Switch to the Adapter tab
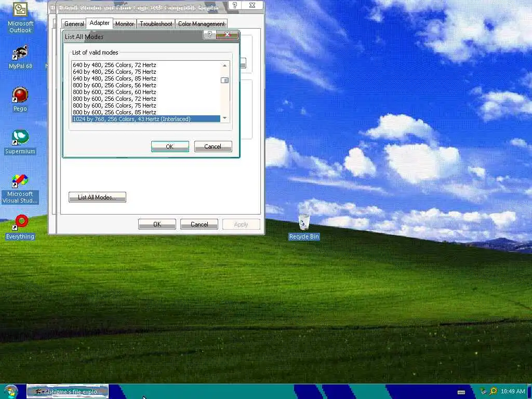 coord(99,23)
